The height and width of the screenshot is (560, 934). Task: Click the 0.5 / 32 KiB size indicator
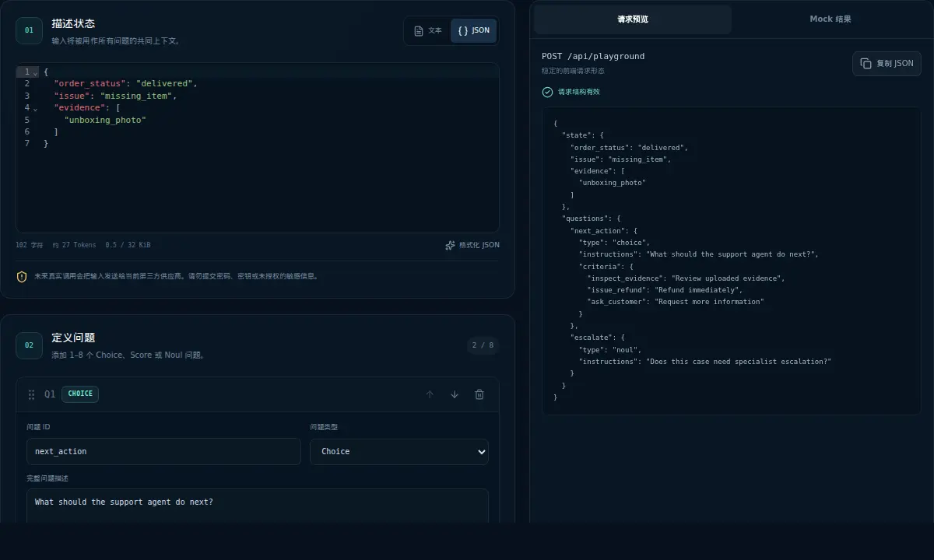pos(128,245)
